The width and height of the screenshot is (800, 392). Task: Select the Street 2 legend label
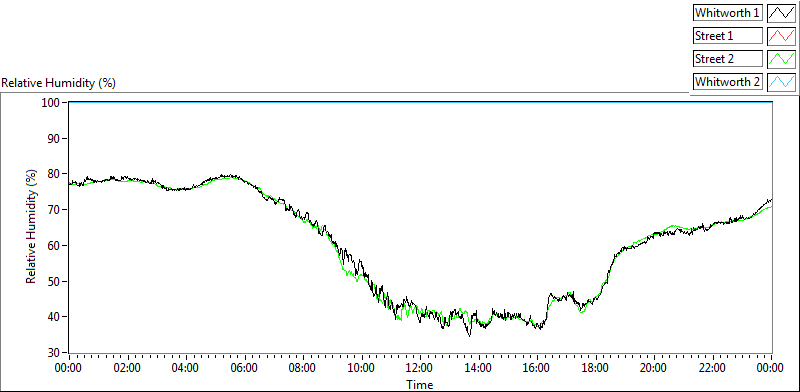click(x=728, y=59)
